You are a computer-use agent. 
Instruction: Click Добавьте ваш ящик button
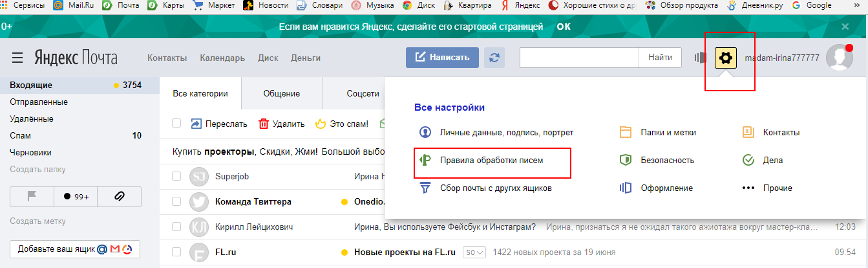click(75, 249)
